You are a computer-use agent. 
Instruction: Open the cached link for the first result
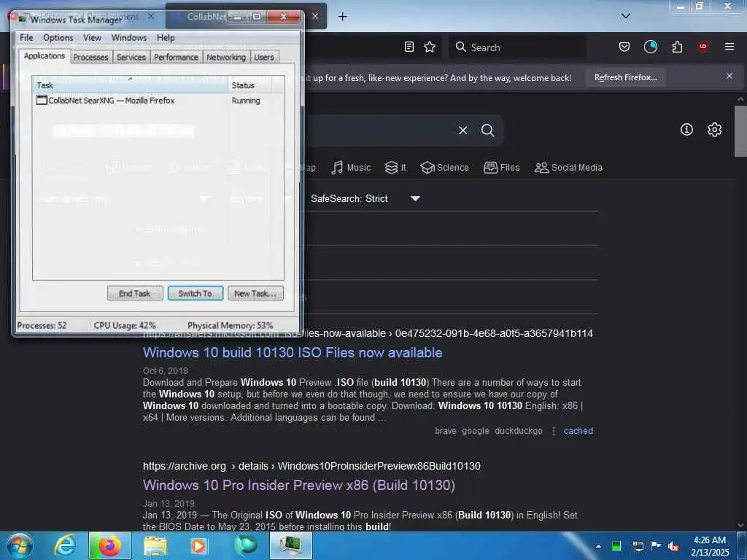[578, 430]
